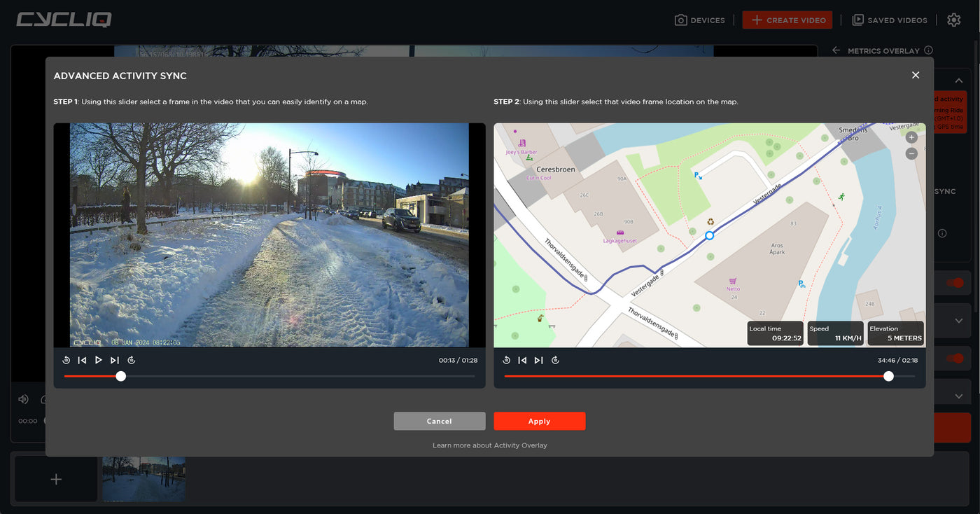This screenshot has height=514, width=980.
Task: Skip back 10 seconds in Step 1 video
Action: (x=66, y=359)
